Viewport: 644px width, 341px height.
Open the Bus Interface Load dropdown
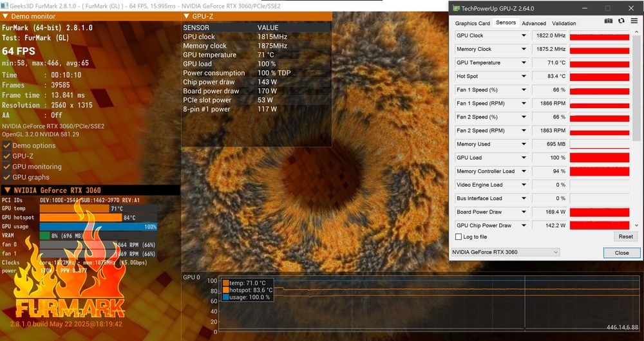pos(524,198)
